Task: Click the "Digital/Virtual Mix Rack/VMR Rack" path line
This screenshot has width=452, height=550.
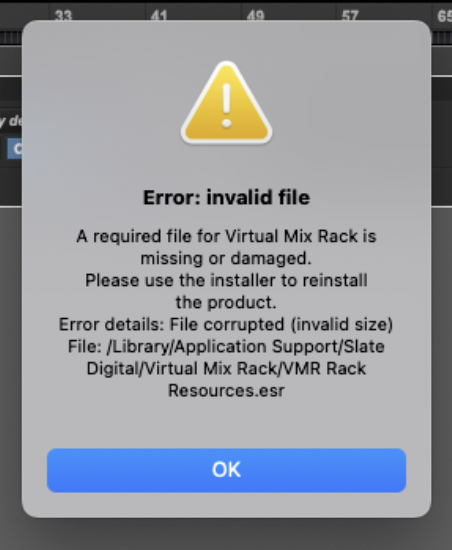Action: (226, 369)
